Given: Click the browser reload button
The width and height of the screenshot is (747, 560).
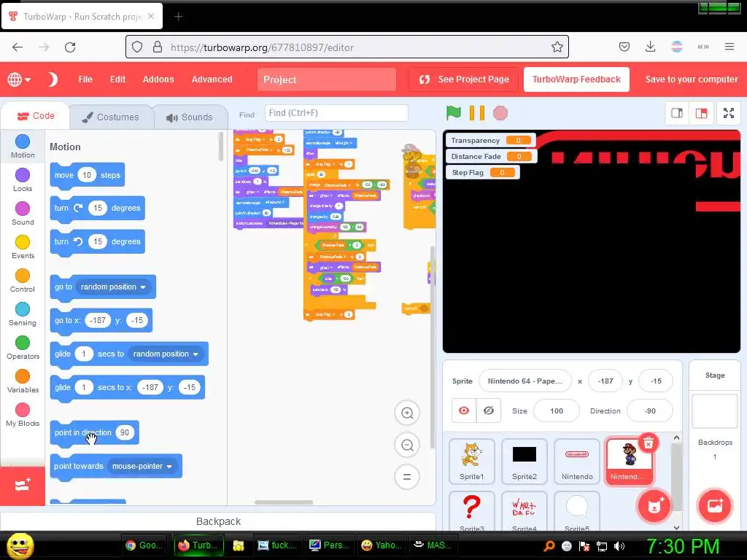Looking at the screenshot, I should pos(70,47).
